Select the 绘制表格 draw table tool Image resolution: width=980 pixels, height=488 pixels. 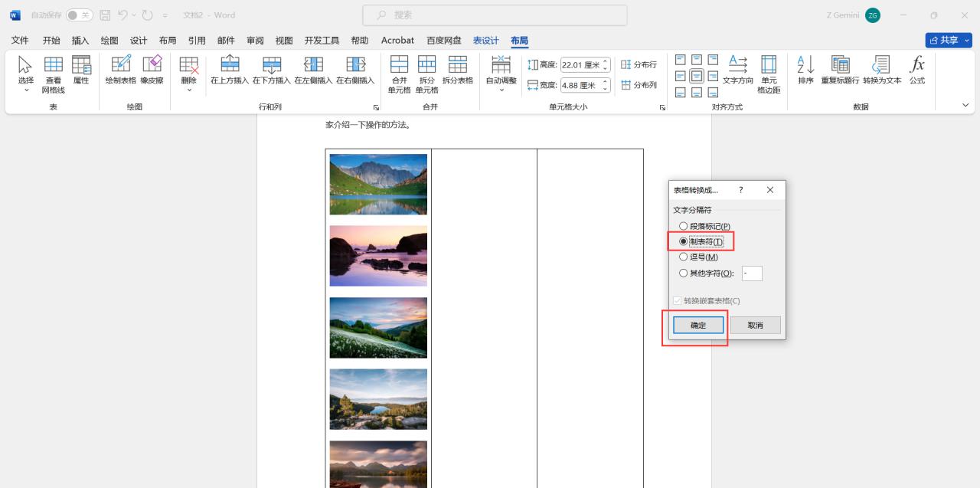(x=120, y=70)
